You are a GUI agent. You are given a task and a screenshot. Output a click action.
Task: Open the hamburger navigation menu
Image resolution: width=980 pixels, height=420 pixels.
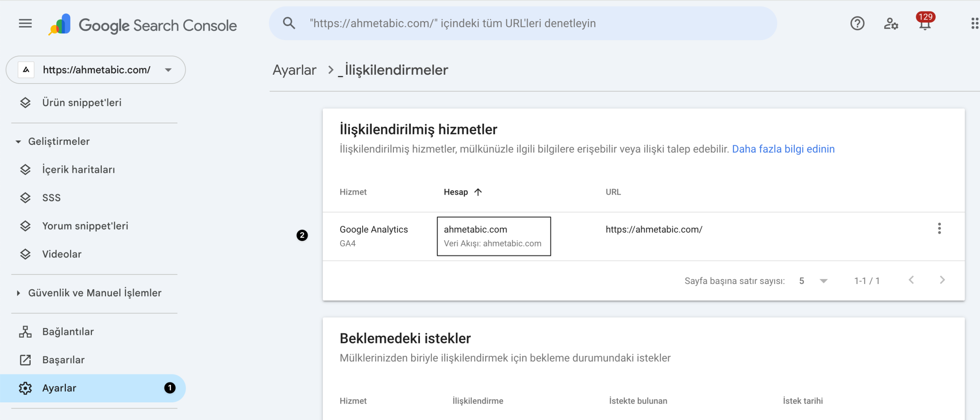[x=25, y=24]
